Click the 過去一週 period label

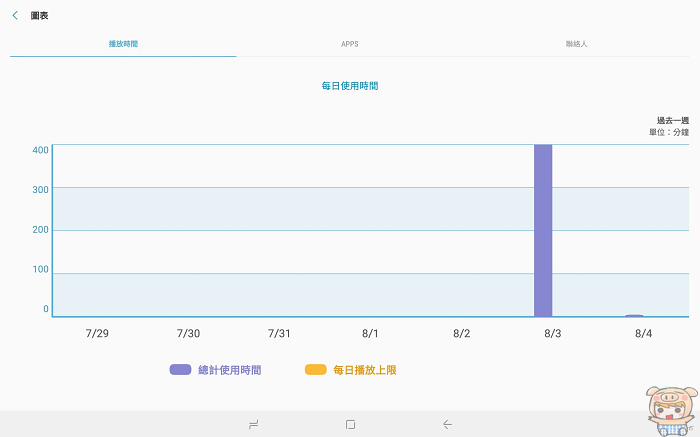pos(673,121)
